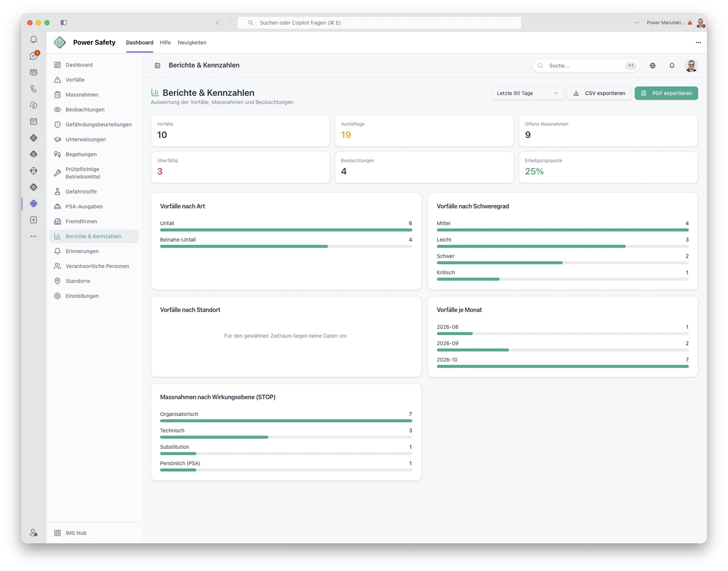Click user avatar in page header
The image size is (728, 571).
click(x=692, y=65)
